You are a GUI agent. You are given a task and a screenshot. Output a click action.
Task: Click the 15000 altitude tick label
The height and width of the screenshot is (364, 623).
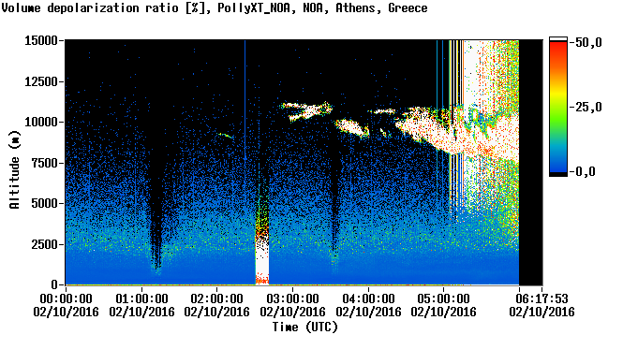tap(41, 40)
